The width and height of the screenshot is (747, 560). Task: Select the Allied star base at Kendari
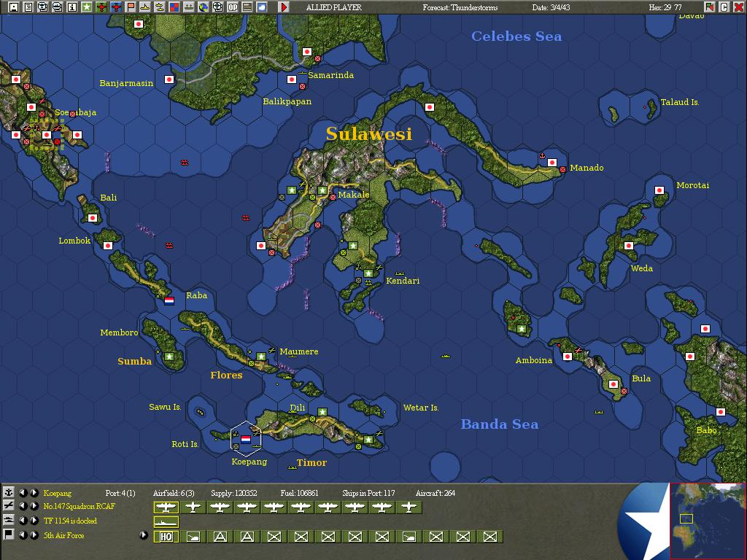(368, 273)
